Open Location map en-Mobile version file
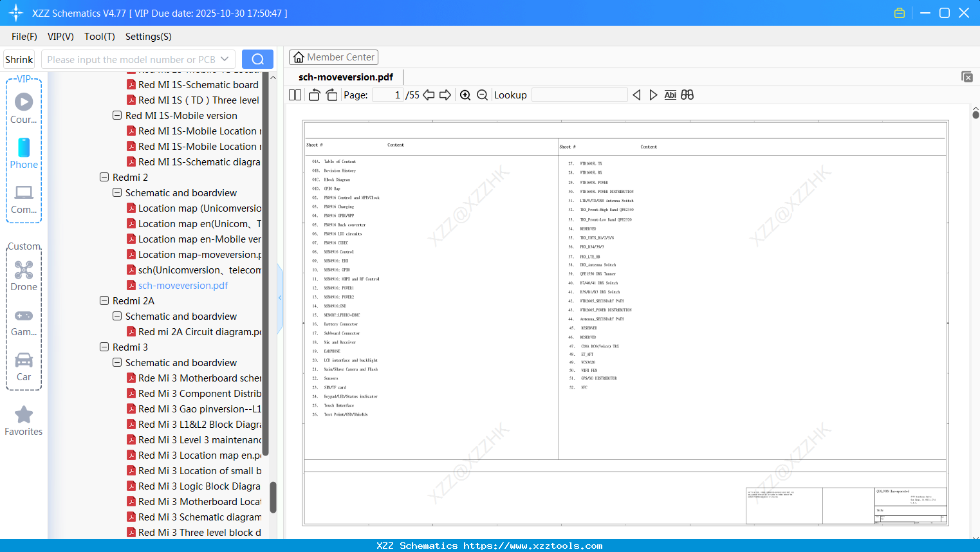 [x=194, y=239]
